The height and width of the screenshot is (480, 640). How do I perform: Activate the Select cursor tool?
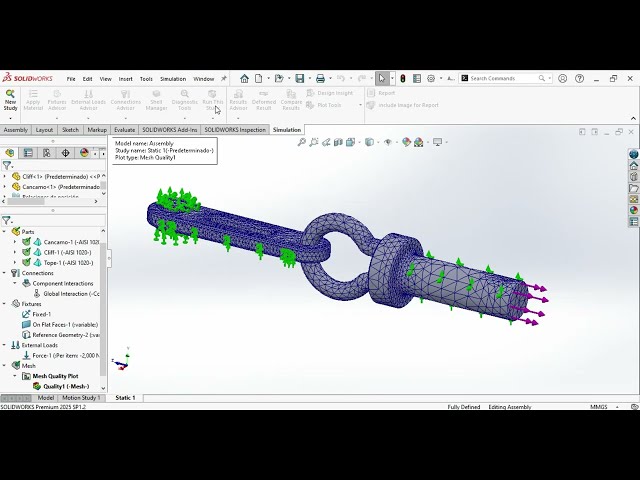point(382,78)
